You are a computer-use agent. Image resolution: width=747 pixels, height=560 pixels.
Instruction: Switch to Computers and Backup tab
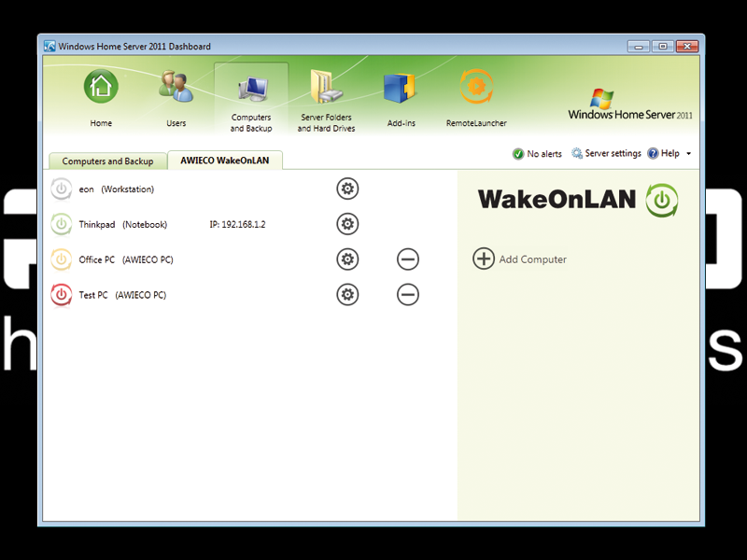click(107, 161)
